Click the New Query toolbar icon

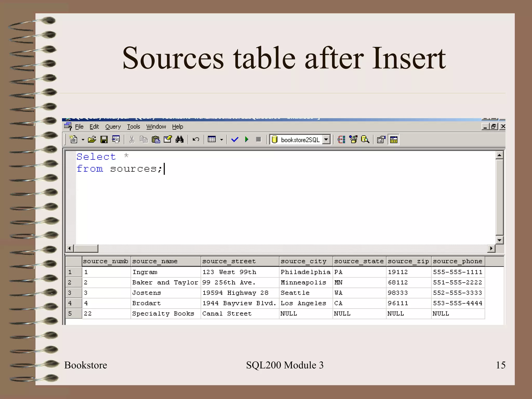[74, 140]
